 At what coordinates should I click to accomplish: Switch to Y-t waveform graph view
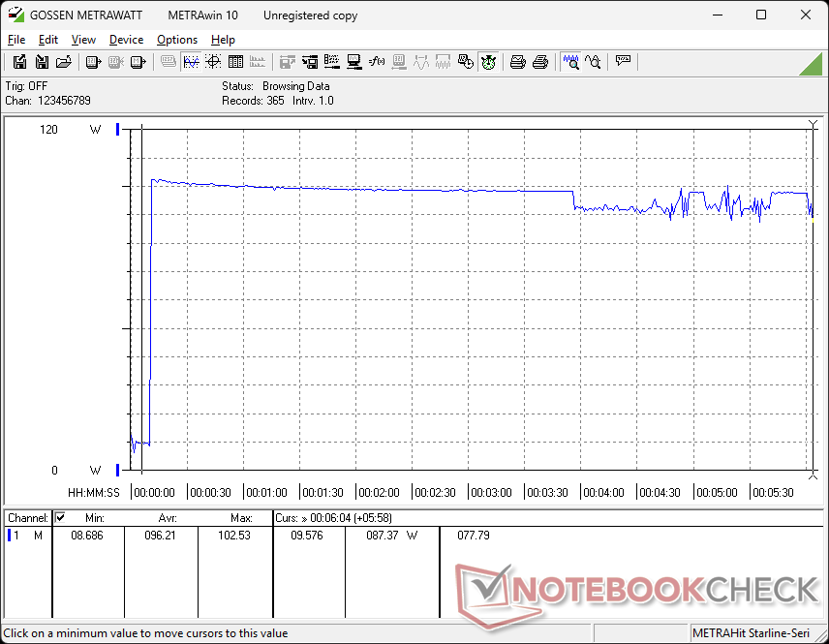pyautogui.click(x=191, y=62)
